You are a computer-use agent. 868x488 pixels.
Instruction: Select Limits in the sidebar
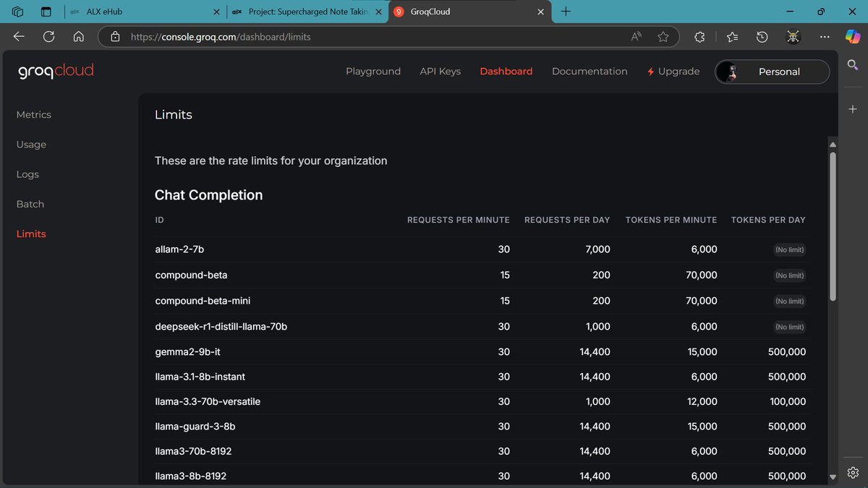(31, 234)
